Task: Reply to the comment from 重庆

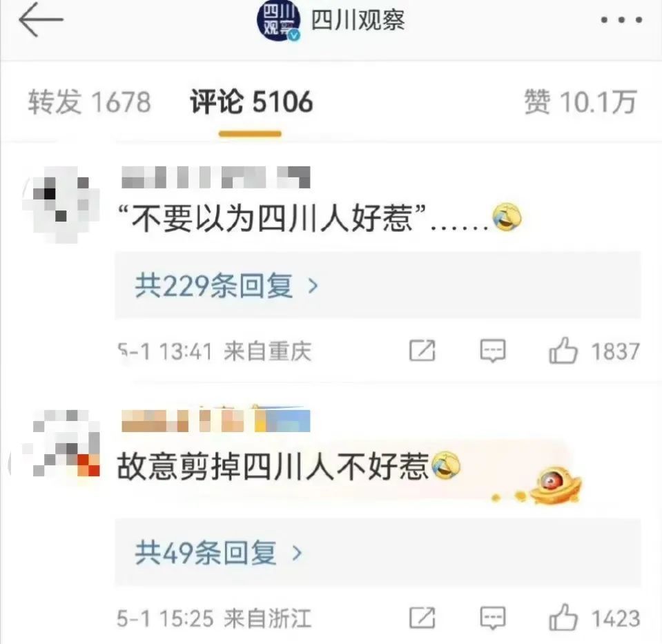Action: pyautogui.click(x=493, y=351)
